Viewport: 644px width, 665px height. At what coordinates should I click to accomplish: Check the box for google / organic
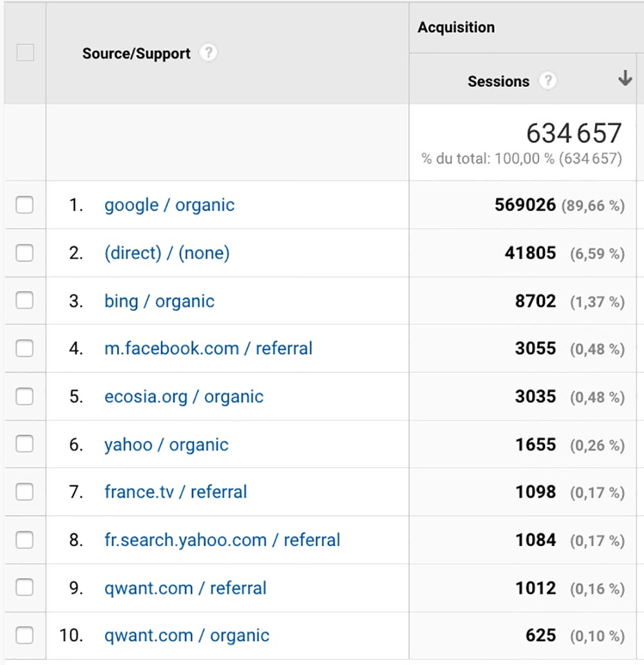[24, 205]
